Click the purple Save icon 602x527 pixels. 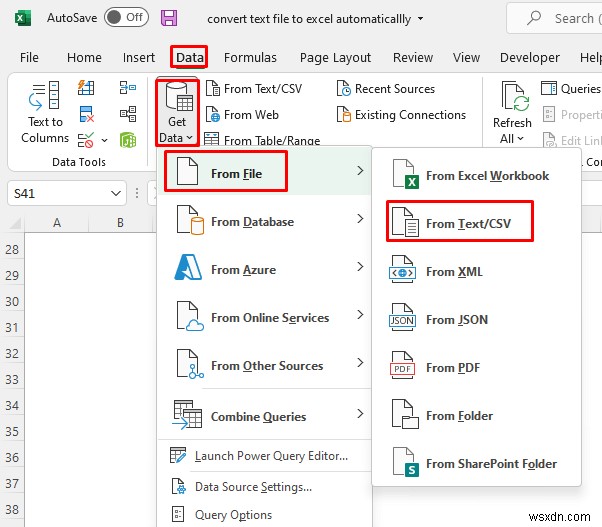169,18
